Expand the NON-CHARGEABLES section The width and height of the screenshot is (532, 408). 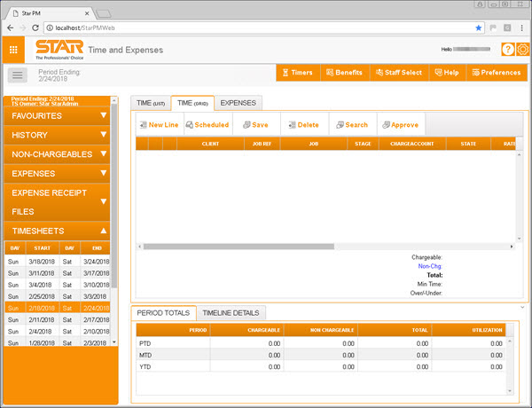(x=57, y=154)
